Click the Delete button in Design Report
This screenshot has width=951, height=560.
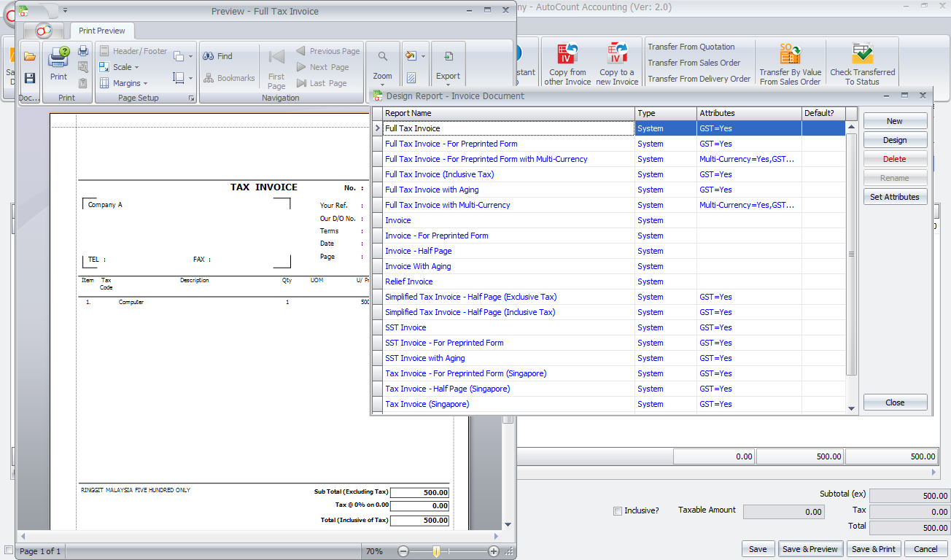pos(895,159)
